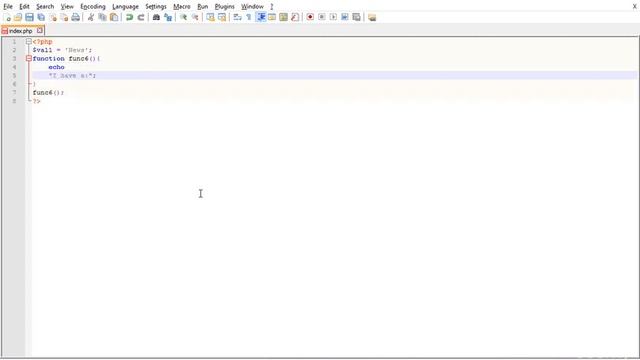
Task: Click the Save All toolbar icon
Action: click(41, 17)
